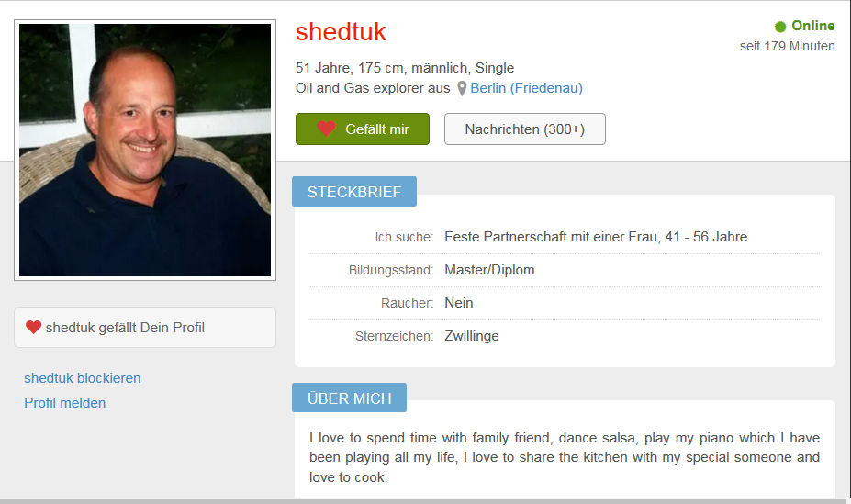Viewport: 851px width, 504px height.
Task: Open the profile photo of shedtuk
Action: point(145,151)
